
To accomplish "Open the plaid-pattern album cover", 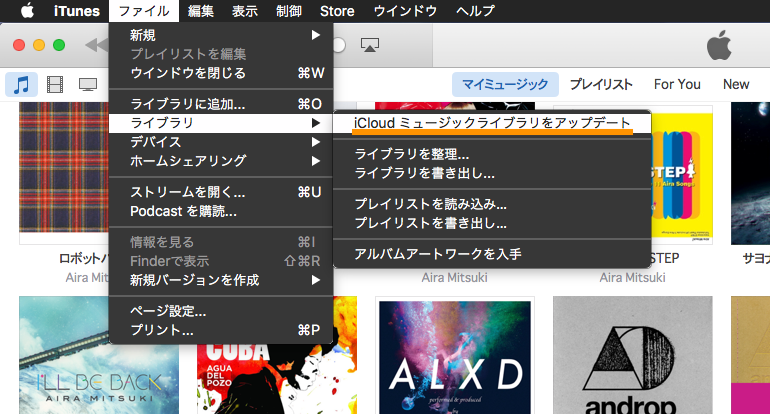I will 64,167.
